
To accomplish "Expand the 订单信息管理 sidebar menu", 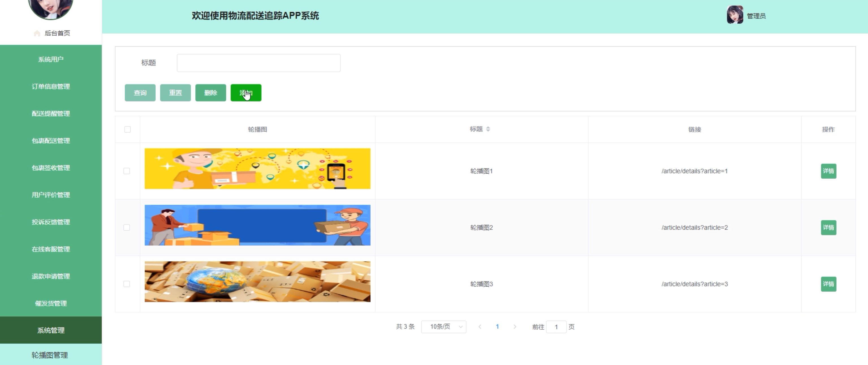I will pyautogui.click(x=51, y=86).
